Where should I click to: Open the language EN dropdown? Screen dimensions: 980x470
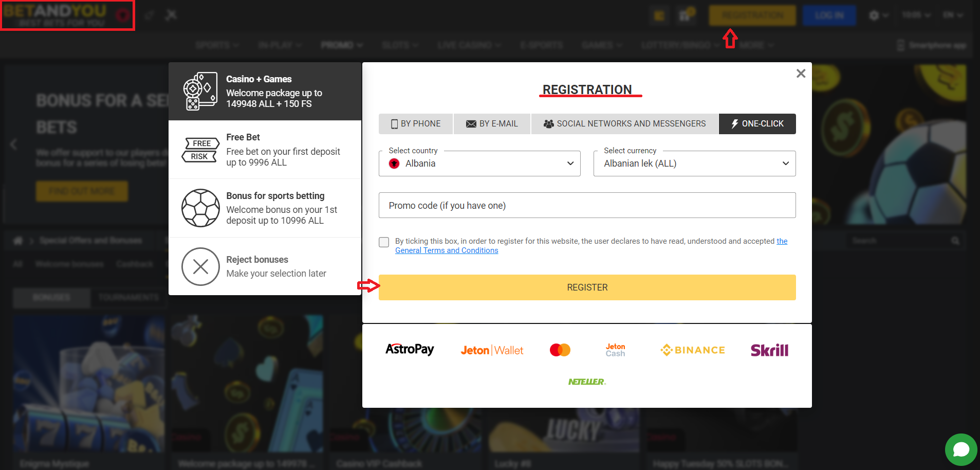tap(952, 15)
